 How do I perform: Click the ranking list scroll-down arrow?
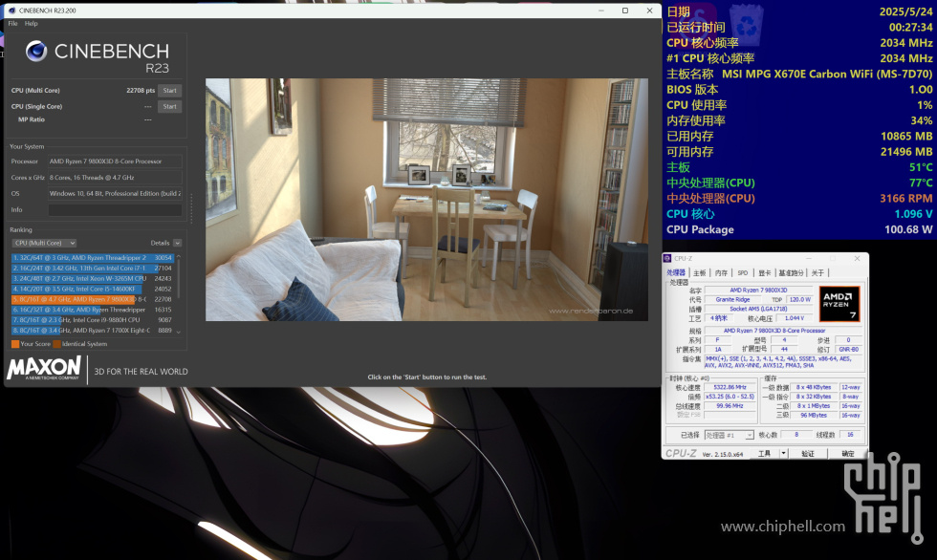pyautogui.click(x=178, y=332)
